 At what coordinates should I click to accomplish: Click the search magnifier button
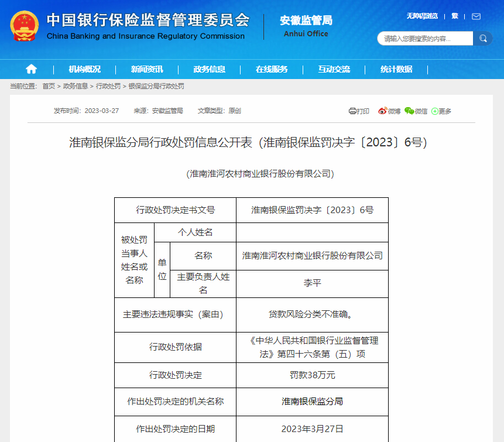pyautogui.click(x=483, y=39)
